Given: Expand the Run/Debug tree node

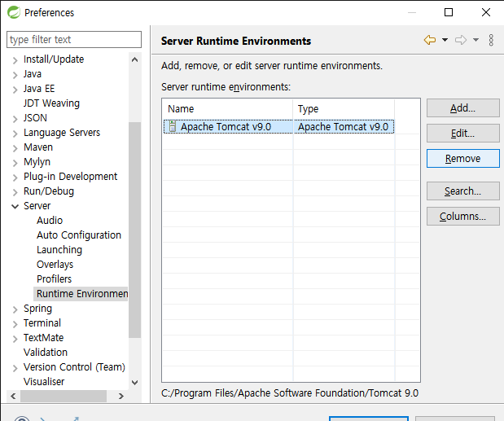Looking at the screenshot, I should [x=15, y=192].
